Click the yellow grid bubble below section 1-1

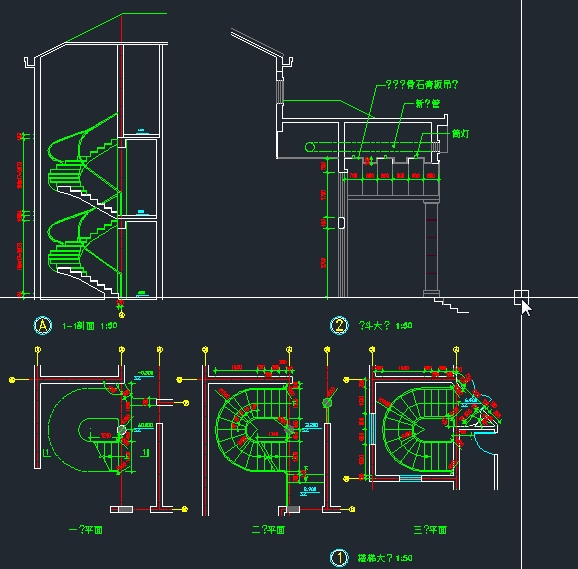[122, 315]
